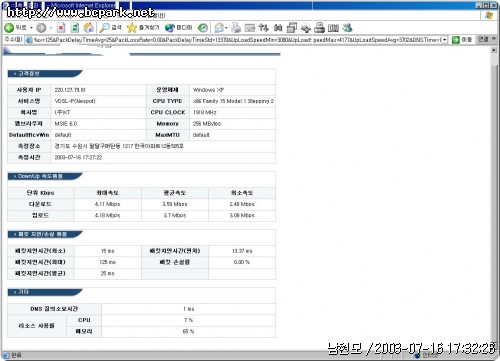Open the Search pane magnifier button

[x=111, y=28]
